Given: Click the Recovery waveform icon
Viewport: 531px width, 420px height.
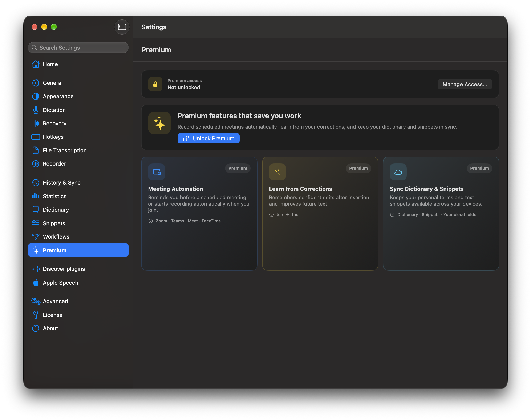Looking at the screenshot, I should pyautogui.click(x=36, y=124).
